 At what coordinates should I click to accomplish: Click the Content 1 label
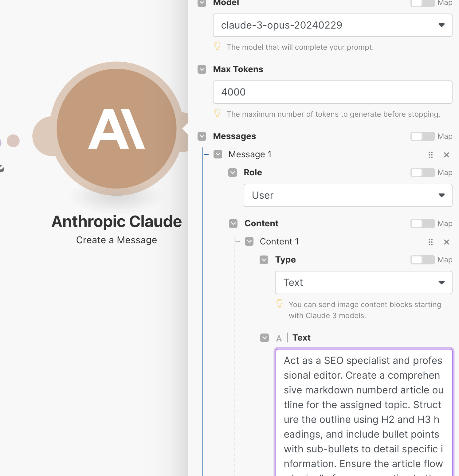pos(279,241)
